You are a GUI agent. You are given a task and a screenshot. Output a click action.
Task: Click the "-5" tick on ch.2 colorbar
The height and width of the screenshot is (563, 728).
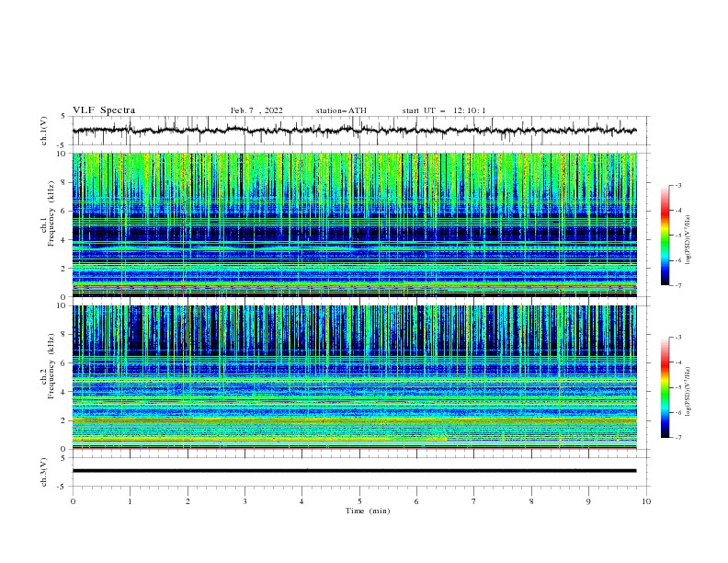coord(678,387)
